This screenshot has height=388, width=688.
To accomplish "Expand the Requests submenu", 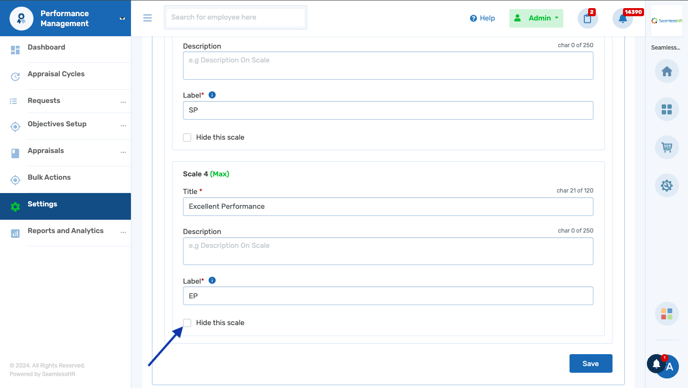I will [123, 102].
